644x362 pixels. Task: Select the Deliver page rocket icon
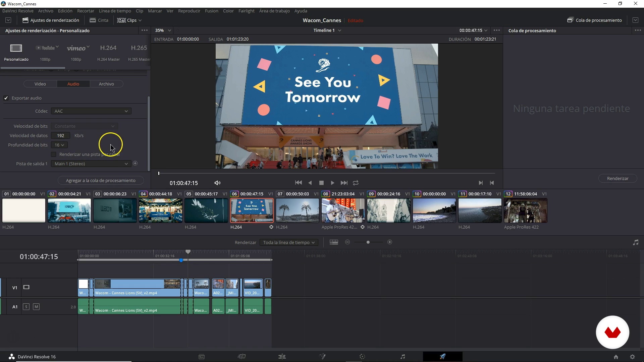tap(443, 357)
